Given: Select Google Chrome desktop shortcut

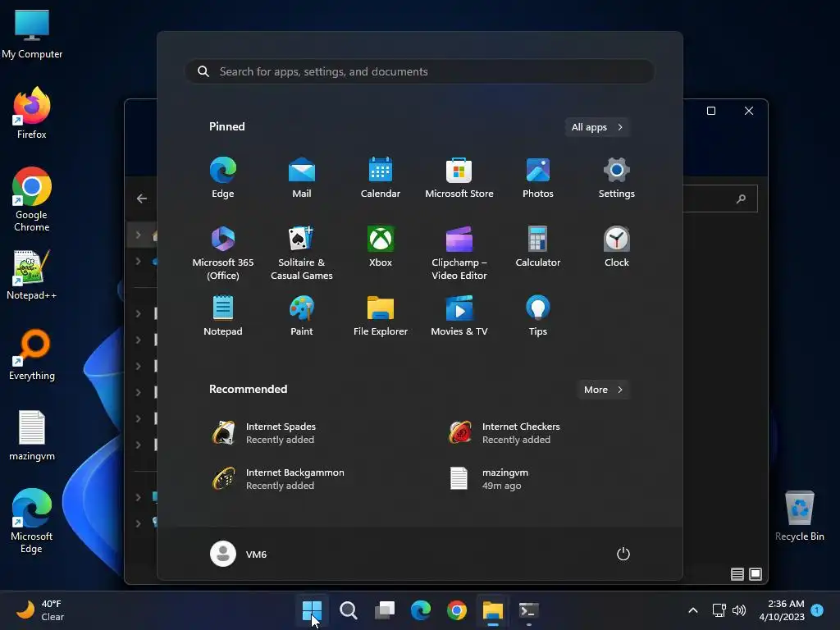Looking at the screenshot, I should 32,200.
